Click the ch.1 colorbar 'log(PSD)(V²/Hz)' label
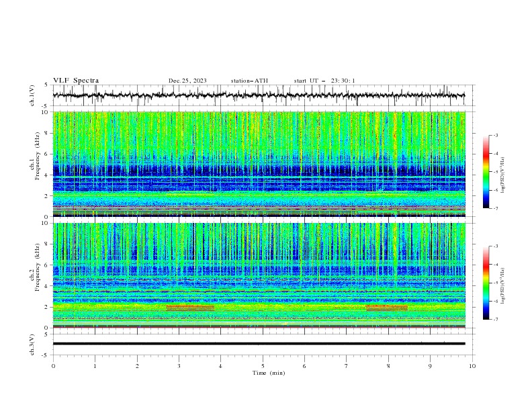Image resolution: width=532 pixels, height=411 pixels. tap(502, 175)
